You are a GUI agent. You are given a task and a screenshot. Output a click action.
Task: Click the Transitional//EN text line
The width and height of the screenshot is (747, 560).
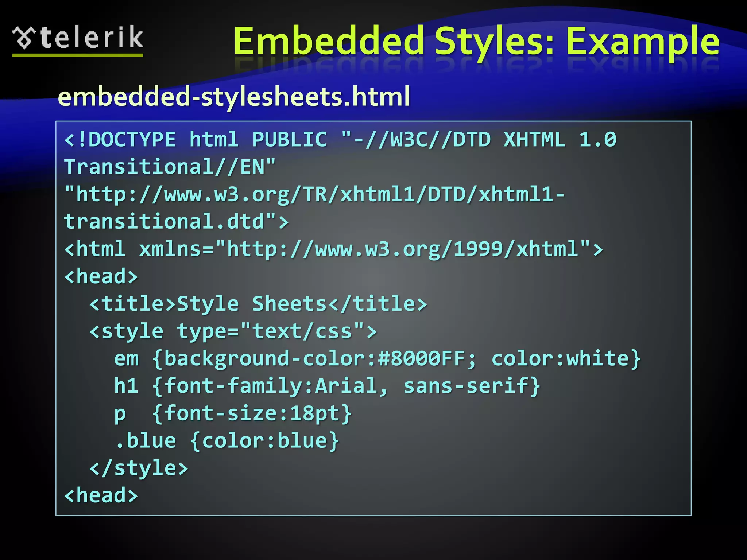170,167
